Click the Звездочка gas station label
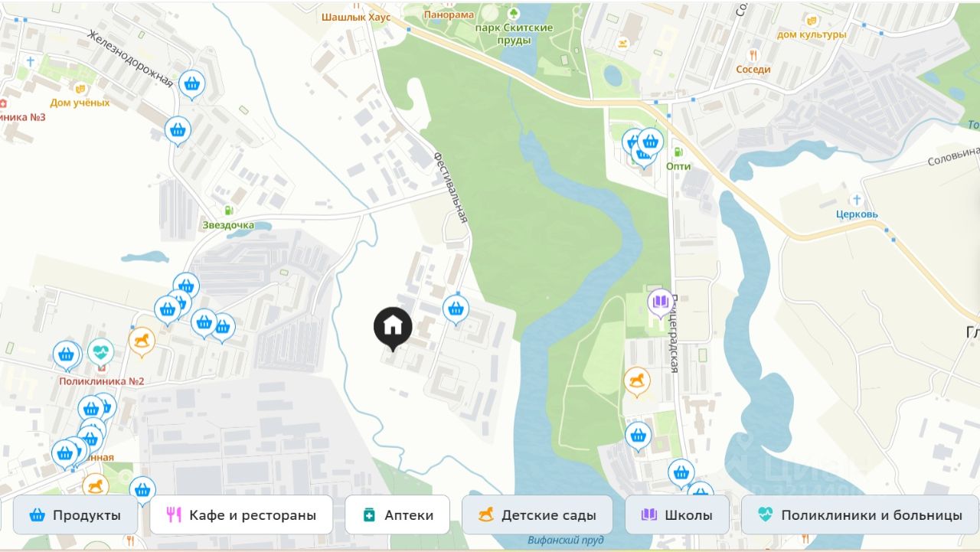This screenshot has width=980, height=552. [x=228, y=225]
